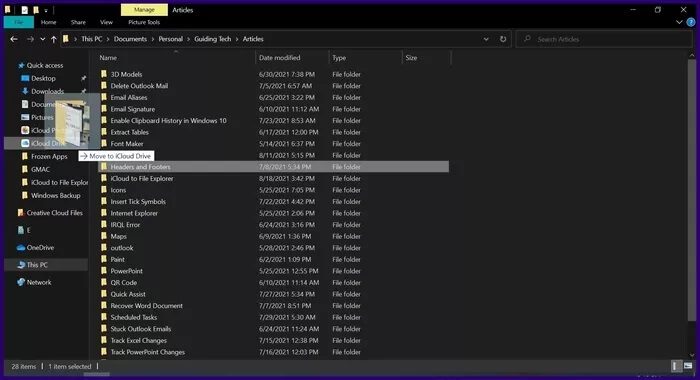Screen dimensions: 700x380
Task: Go up one folder level arrow
Action: pyautogui.click(x=54, y=39)
